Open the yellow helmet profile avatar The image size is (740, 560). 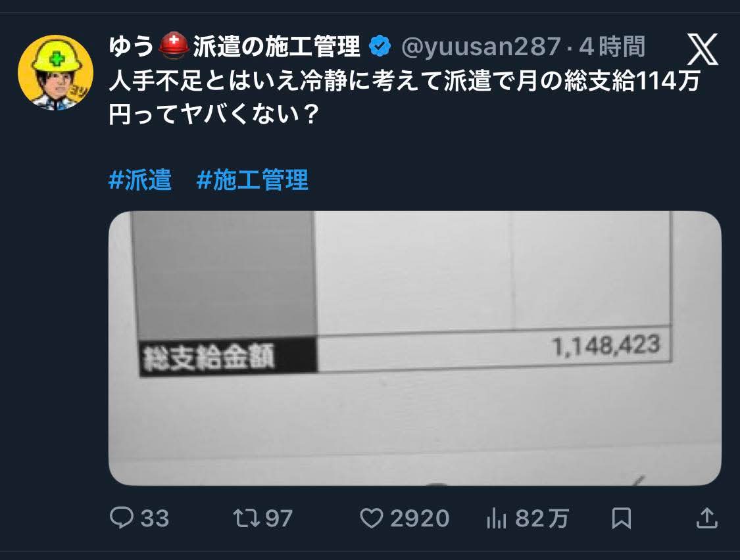pos(56,73)
